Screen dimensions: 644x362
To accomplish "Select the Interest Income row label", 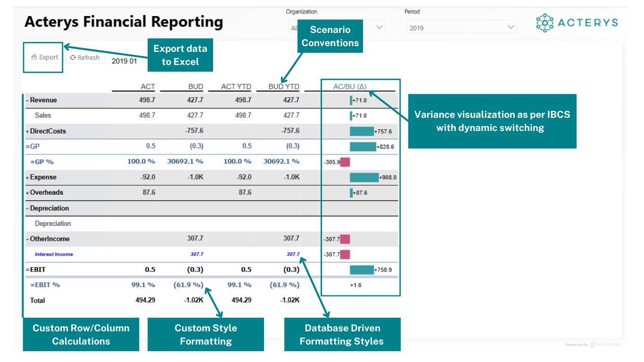I will coord(54,255).
